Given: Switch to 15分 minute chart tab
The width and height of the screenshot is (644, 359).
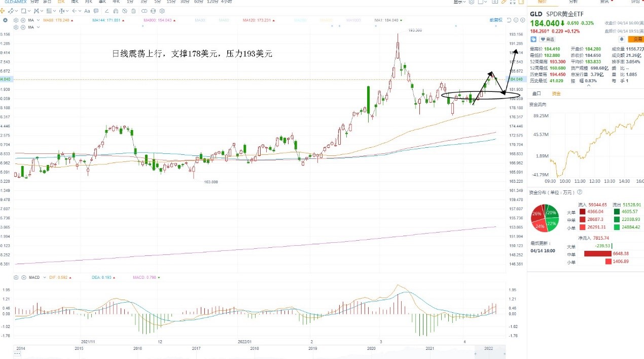Looking at the screenshot, I should [x=171, y=2].
